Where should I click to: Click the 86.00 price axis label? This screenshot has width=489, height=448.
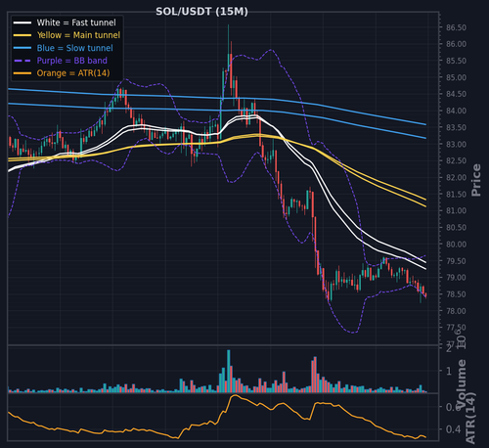(x=456, y=44)
